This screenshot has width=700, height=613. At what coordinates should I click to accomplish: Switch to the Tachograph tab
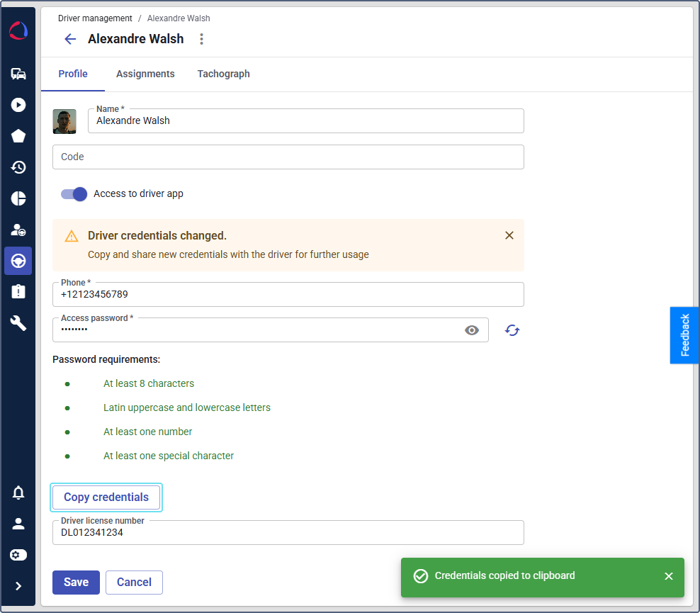click(x=223, y=74)
